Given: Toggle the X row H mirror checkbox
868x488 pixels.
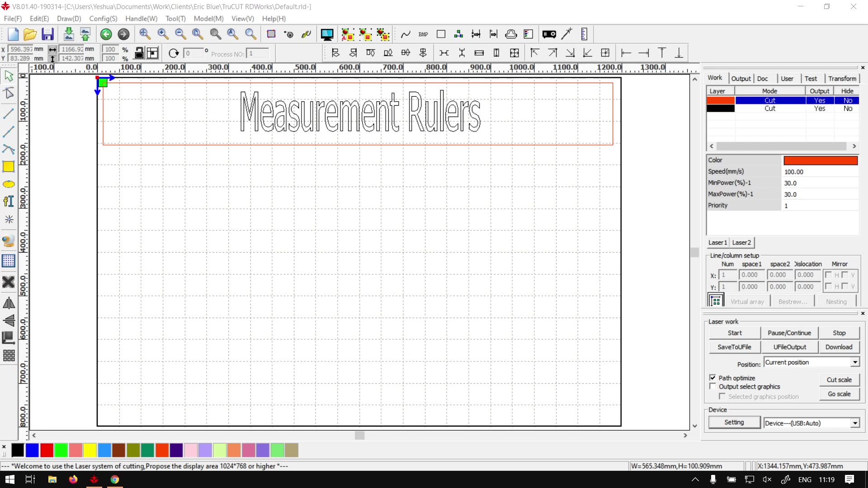Looking at the screenshot, I should tap(828, 275).
